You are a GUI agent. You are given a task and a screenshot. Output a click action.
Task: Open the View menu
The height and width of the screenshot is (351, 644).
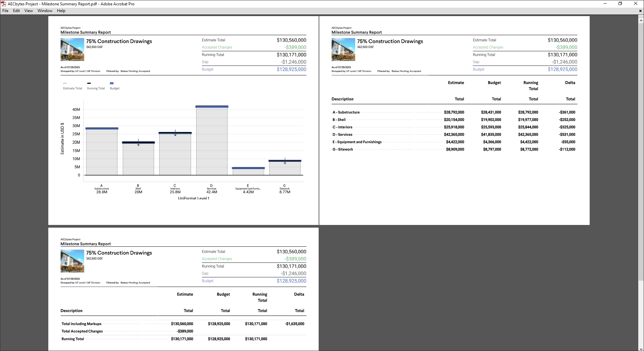point(29,11)
